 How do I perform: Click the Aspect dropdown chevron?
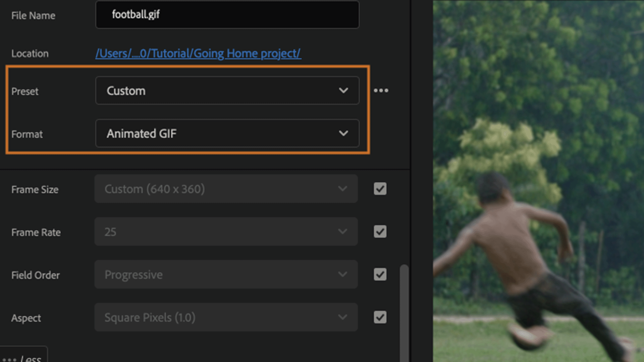point(342,317)
